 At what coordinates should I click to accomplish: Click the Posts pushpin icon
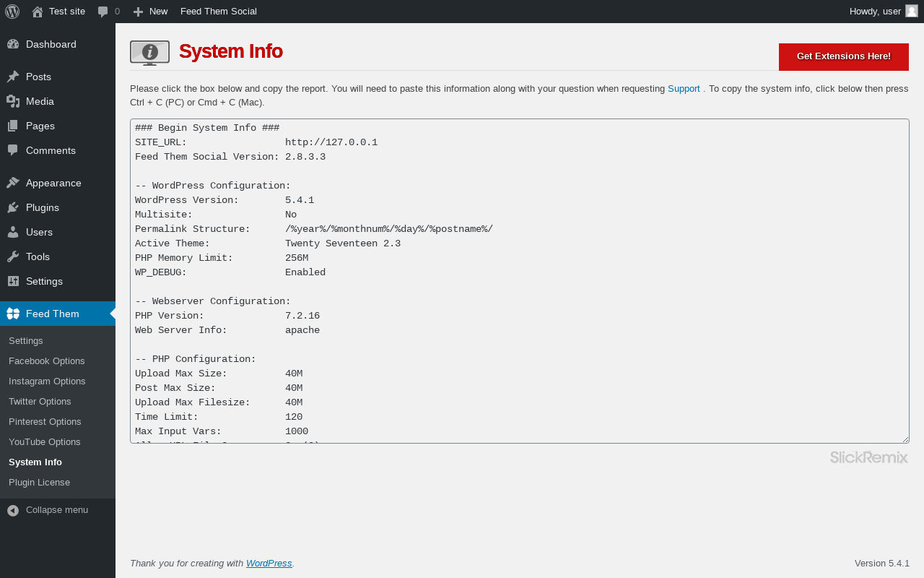pos(13,77)
